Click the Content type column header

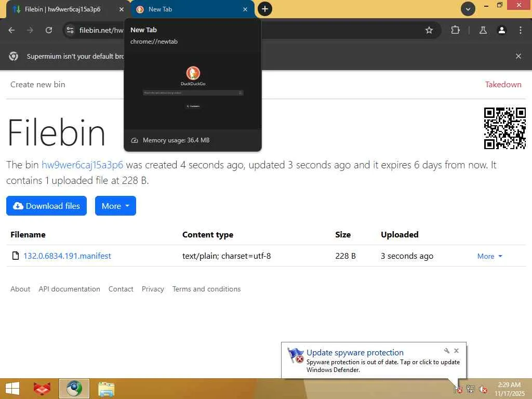pyautogui.click(x=208, y=234)
